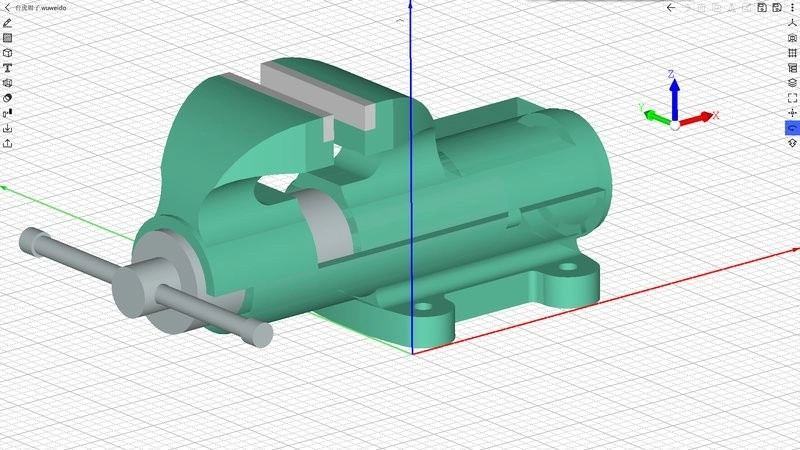
Task: Toggle the pan move view mode
Action: click(x=792, y=113)
